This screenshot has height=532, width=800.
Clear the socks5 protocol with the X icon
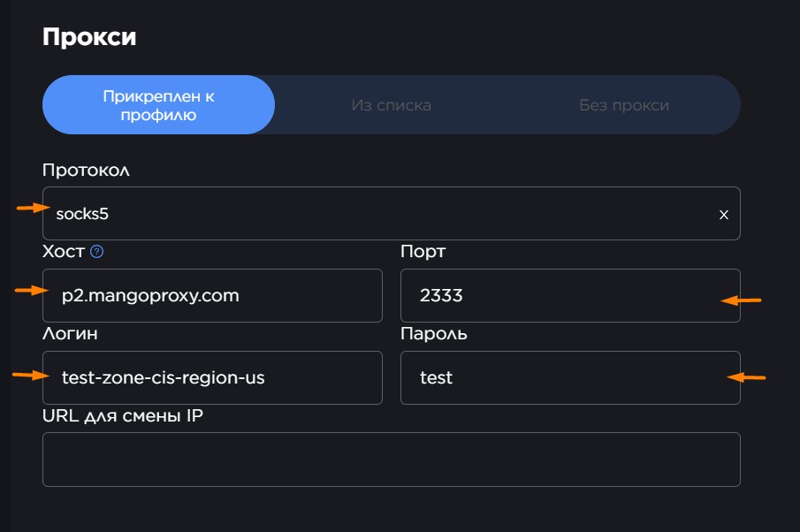point(723,215)
